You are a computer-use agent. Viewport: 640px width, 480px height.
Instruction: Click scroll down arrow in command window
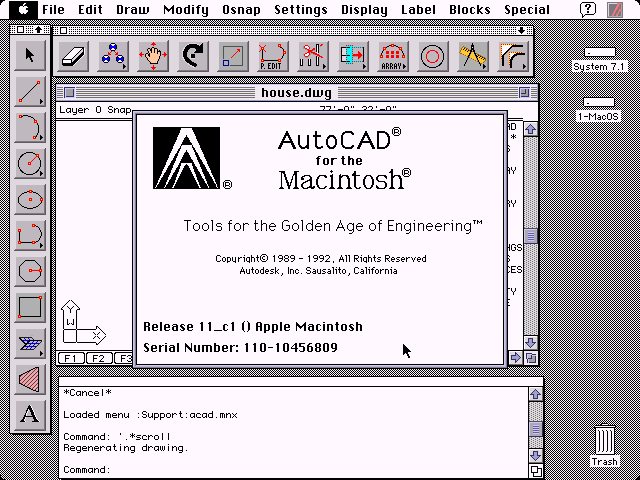[536, 456]
